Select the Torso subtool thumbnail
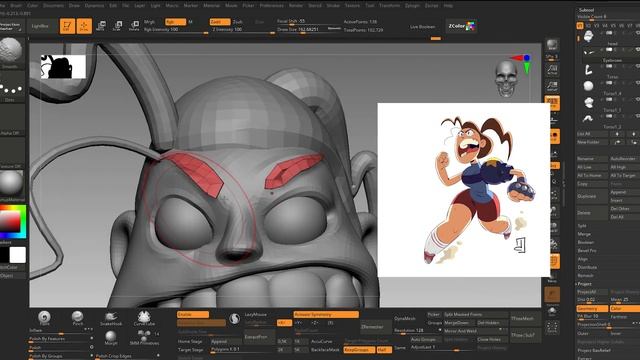The image size is (640, 360). [588, 70]
